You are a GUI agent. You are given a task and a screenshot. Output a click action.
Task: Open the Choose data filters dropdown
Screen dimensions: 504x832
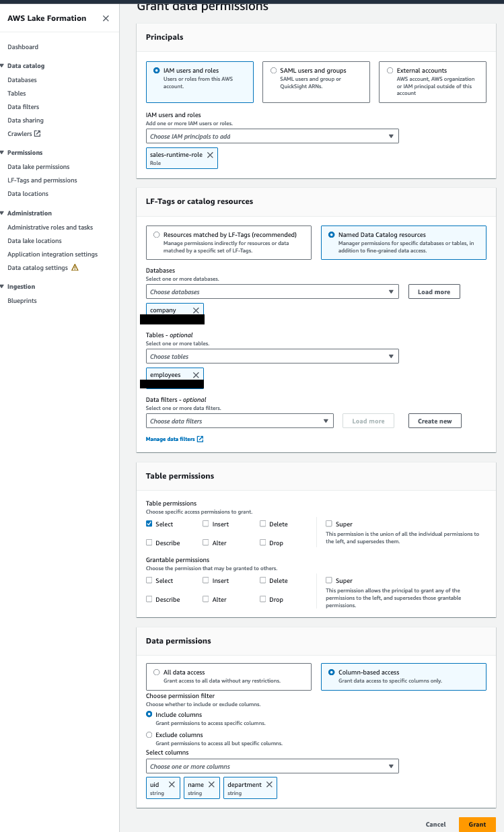240,420
